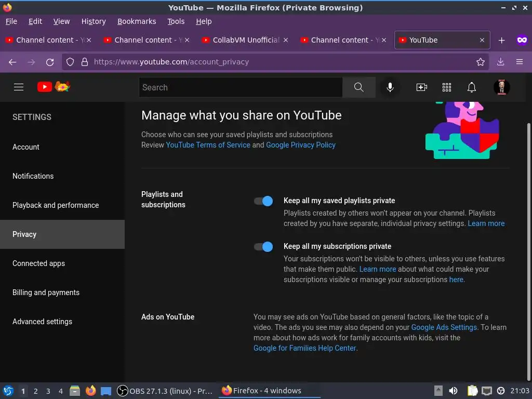532x399 pixels.
Task: Click the YouTube search input field
Action: [241, 87]
